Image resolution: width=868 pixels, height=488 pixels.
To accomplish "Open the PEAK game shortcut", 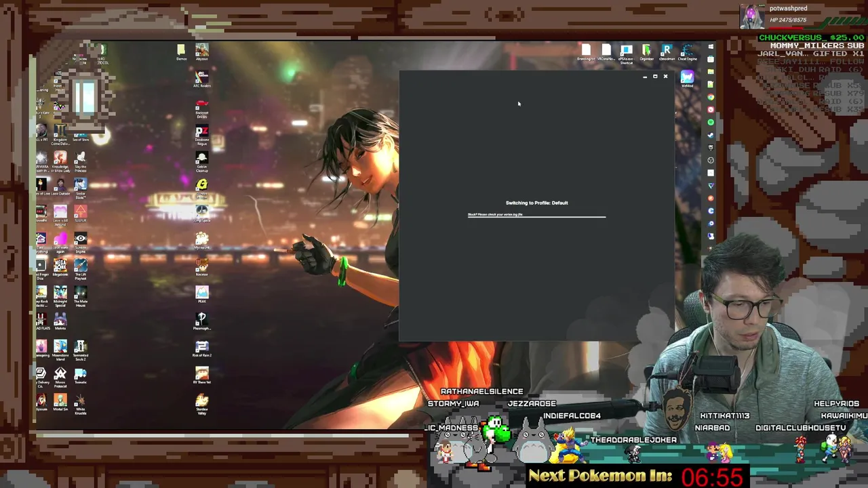I will click(201, 293).
